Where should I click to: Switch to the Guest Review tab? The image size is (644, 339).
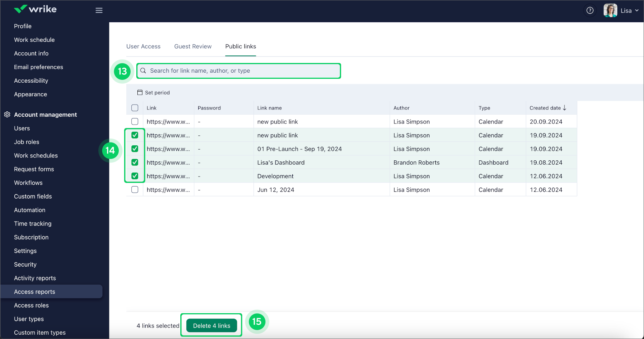(193, 47)
